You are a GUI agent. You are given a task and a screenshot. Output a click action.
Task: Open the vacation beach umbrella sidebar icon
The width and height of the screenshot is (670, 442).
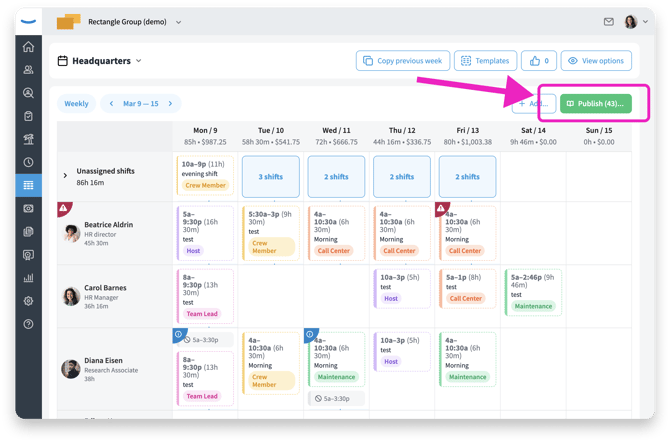28,139
